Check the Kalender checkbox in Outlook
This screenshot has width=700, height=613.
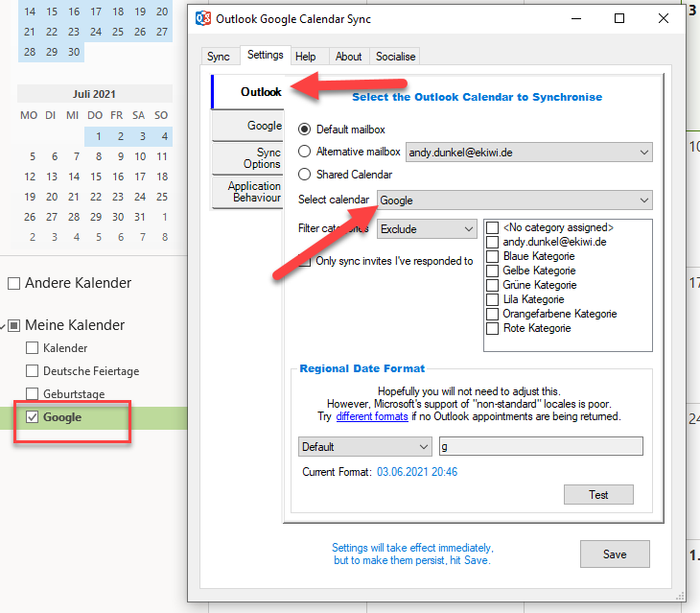pos(33,348)
